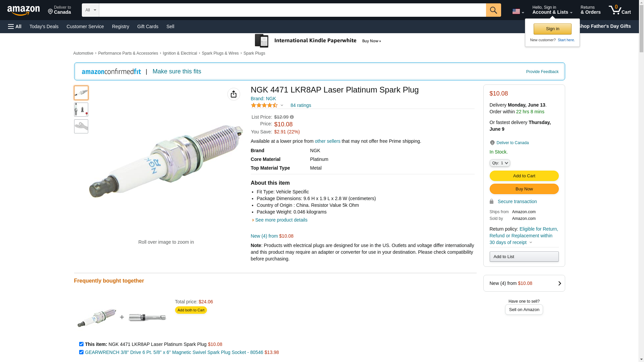
Task: Open the shopping cart icon
Action: (x=620, y=10)
